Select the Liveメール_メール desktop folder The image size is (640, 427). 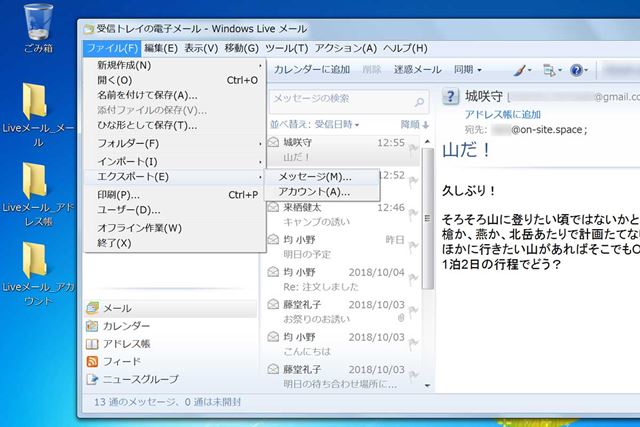pos(38,114)
